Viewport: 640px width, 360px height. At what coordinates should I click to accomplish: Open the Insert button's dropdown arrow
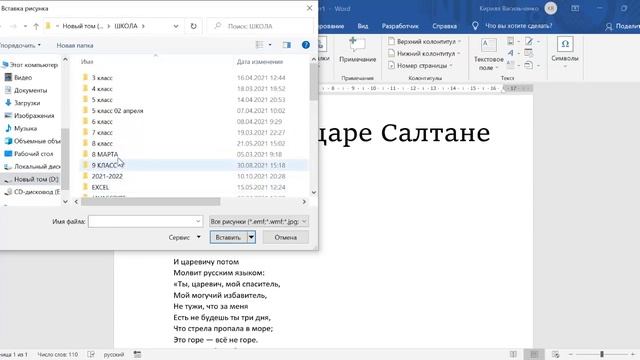(x=251, y=237)
